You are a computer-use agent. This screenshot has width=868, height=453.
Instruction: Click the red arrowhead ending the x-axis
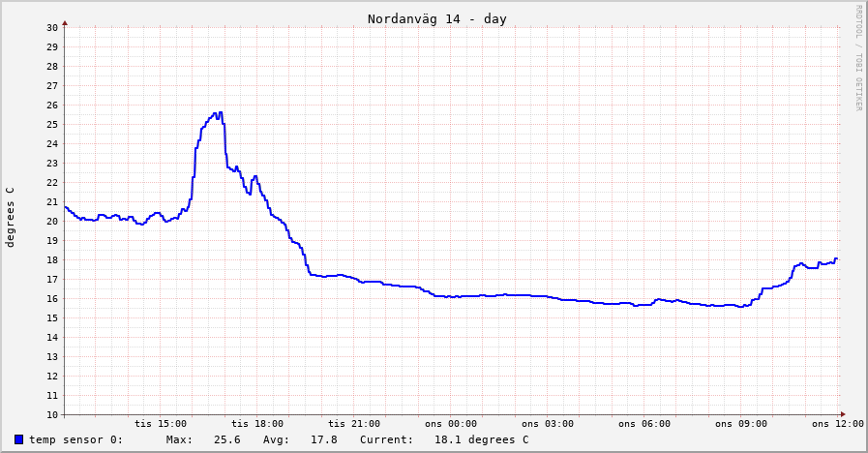coord(843,414)
